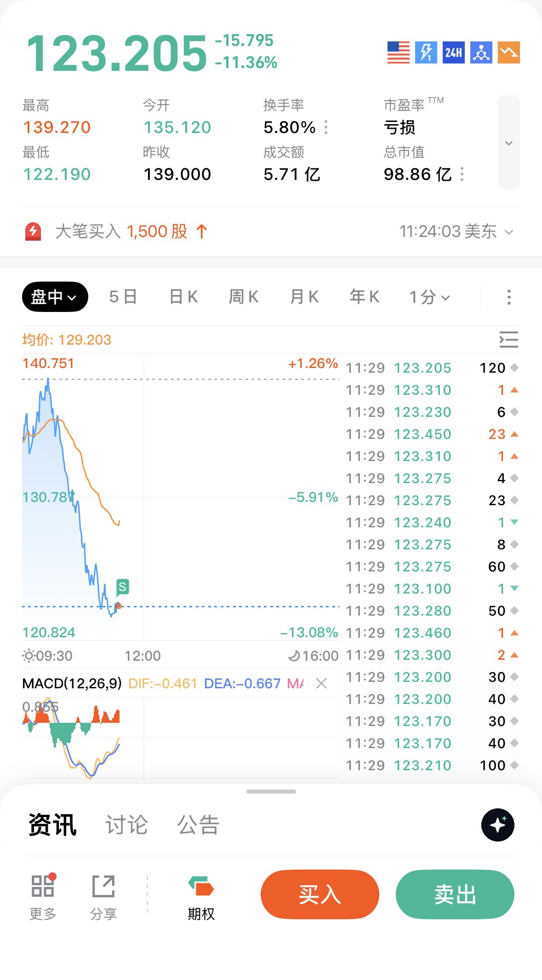This screenshot has width=542, height=980.
Task: Open the AI sparkle assistant button
Action: 497,824
